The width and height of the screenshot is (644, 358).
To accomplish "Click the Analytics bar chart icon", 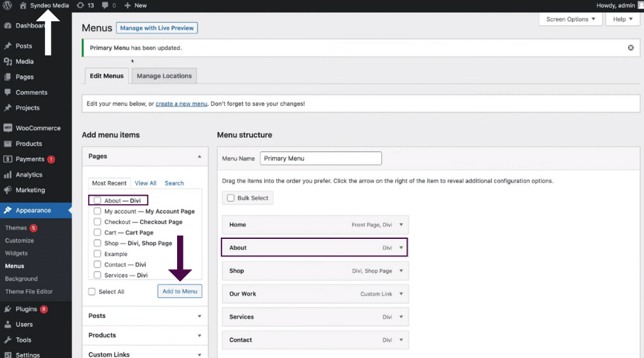I will point(8,174).
